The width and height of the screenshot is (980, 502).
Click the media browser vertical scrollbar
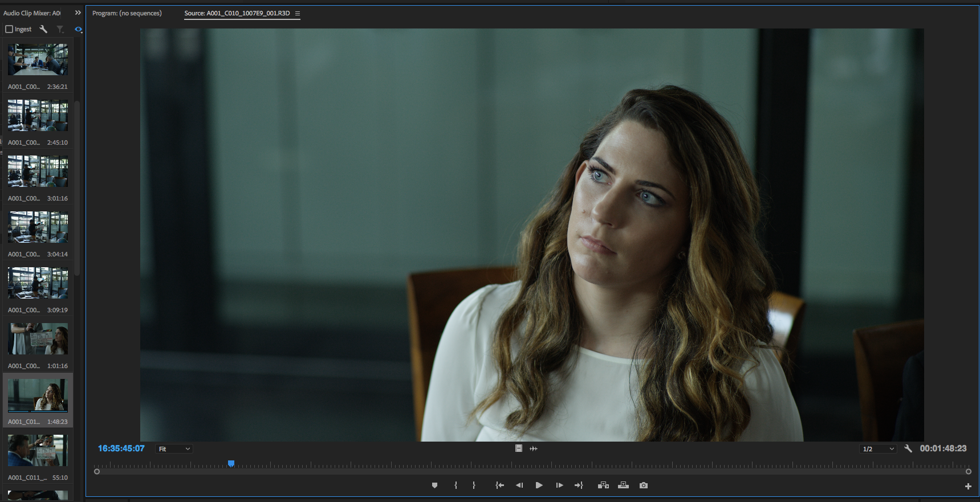(x=76, y=188)
